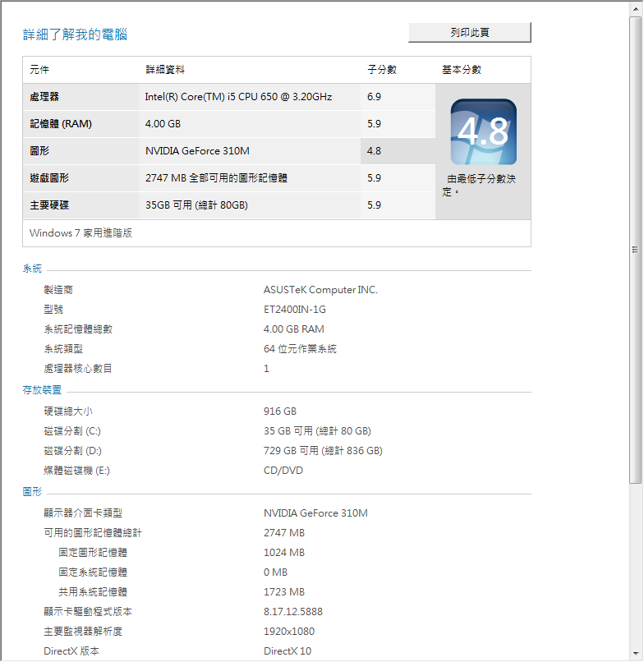The height and width of the screenshot is (662, 644).
Task: Click the 2747 MB total graphics memory value
Action: [x=284, y=533]
